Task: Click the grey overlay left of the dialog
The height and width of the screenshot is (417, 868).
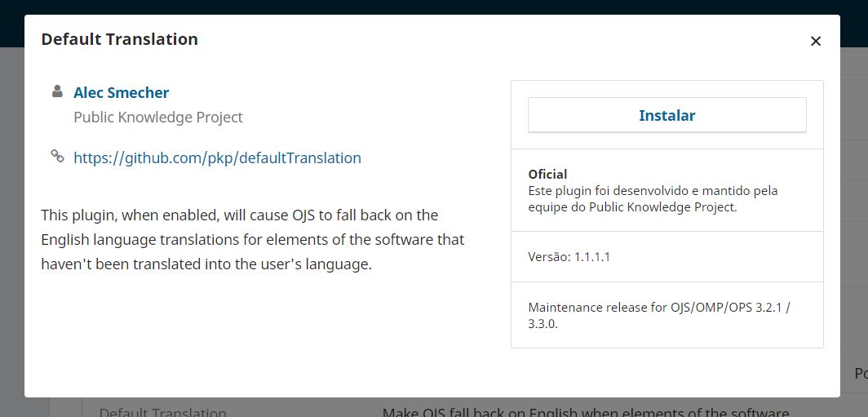Action: click(x=11, y=221)
